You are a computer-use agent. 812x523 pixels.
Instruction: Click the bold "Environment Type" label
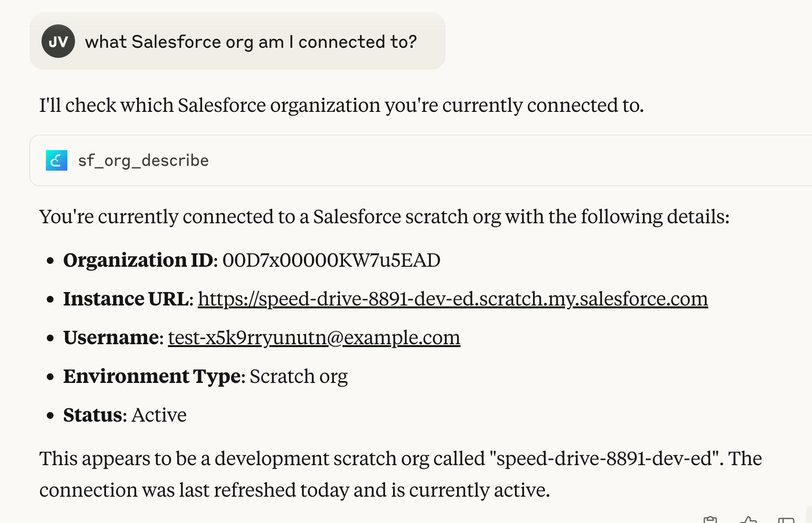point(152,376)
